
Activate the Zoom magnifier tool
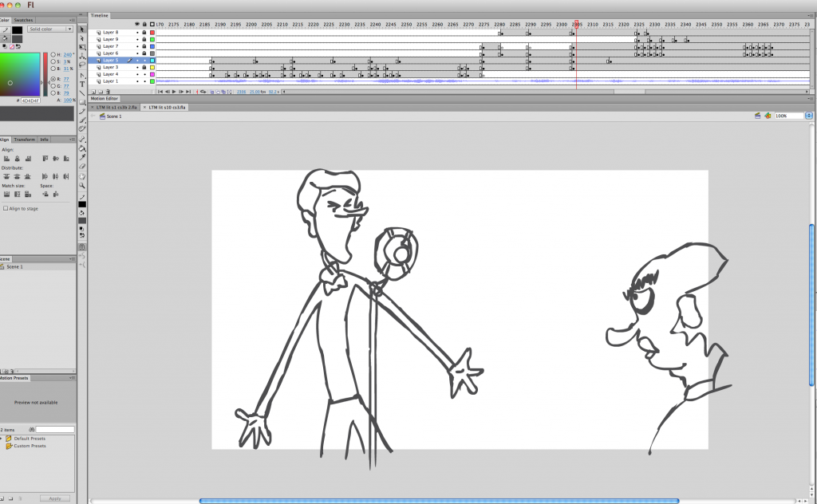[83, 186]
